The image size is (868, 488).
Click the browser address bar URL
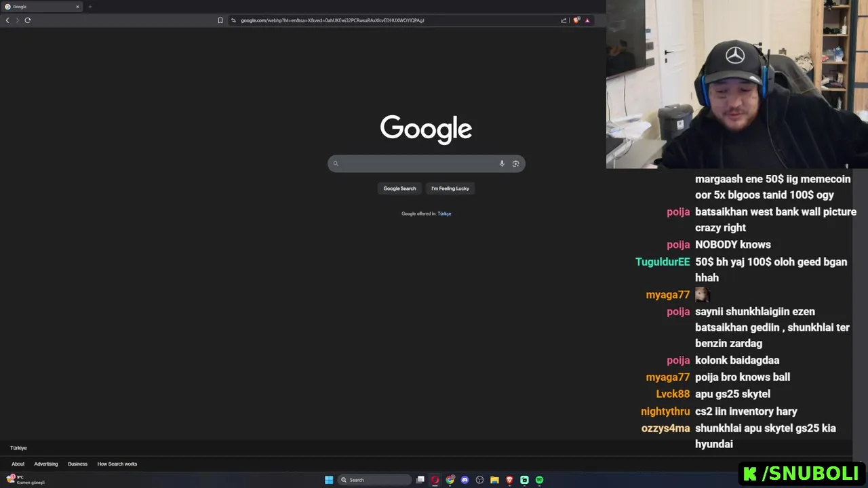pos(332,20)
